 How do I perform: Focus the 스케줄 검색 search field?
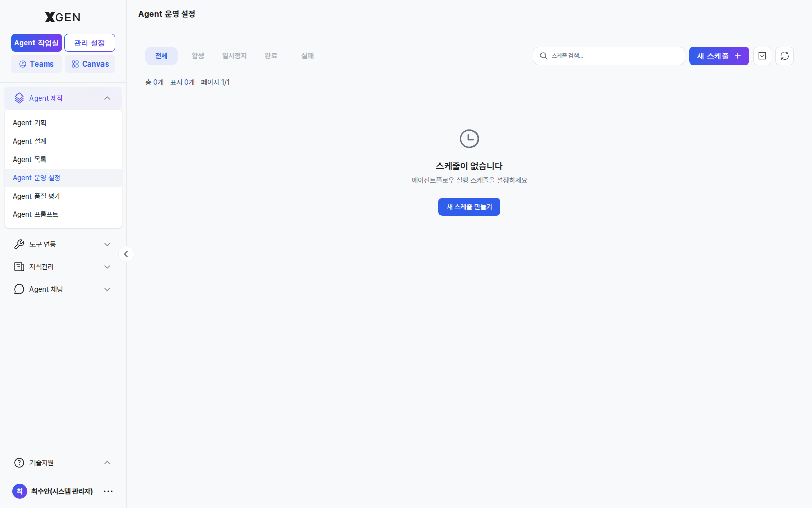point(609,56)
